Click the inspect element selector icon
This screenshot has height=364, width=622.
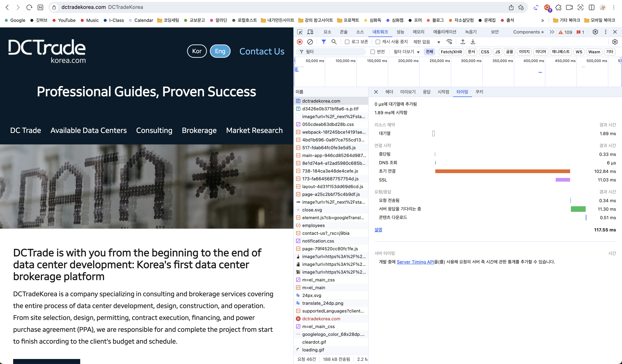point(300,32)
